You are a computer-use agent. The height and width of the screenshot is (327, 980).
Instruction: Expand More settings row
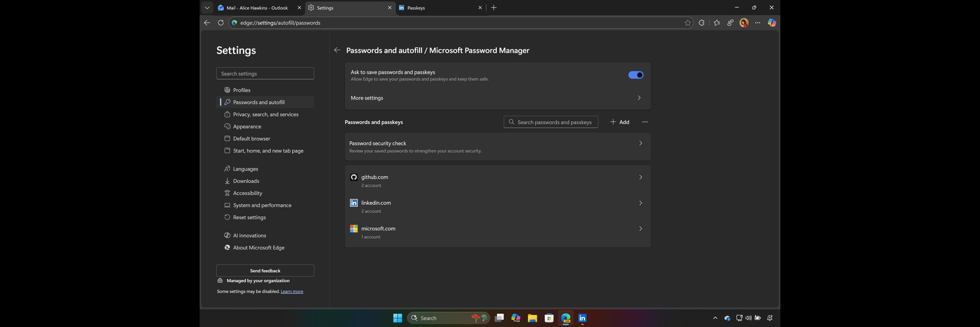498,98
